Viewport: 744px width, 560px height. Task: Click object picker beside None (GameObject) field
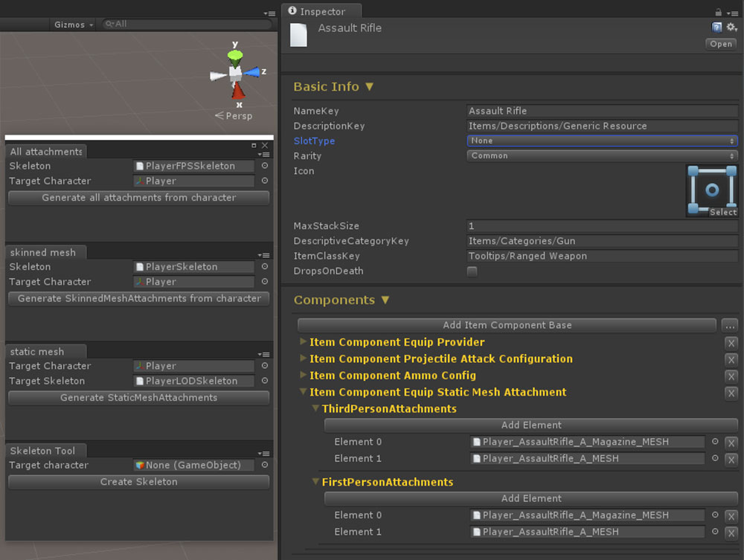tap(264, 466)
